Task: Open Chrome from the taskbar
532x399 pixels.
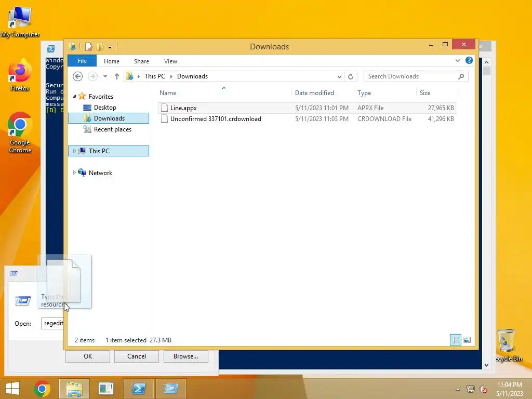Action: coord(42,389)
